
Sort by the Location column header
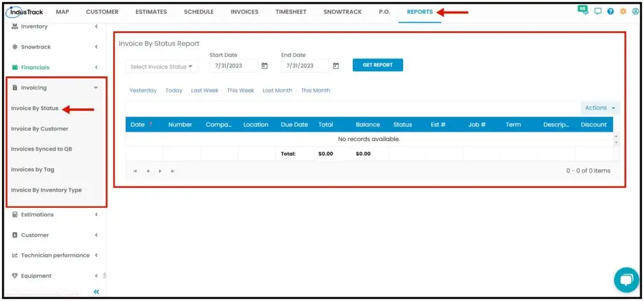coord(255,125)
